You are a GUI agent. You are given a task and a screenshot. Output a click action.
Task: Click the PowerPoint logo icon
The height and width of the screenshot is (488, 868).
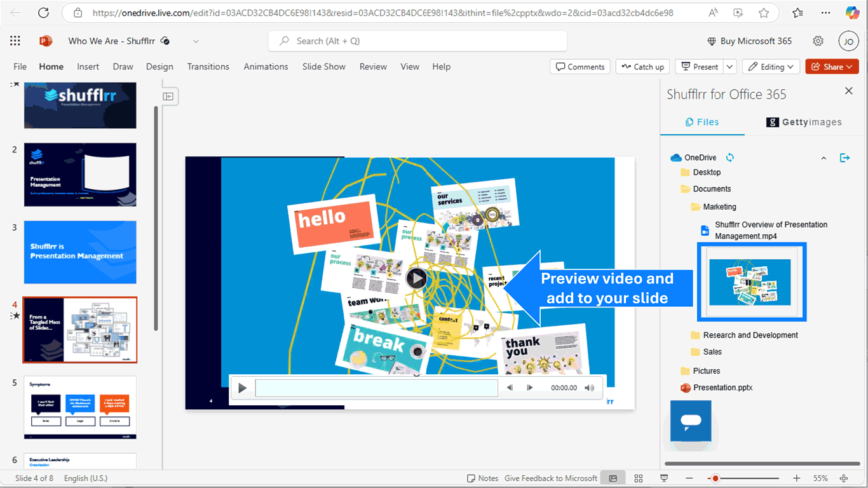(x=46, y=41)
